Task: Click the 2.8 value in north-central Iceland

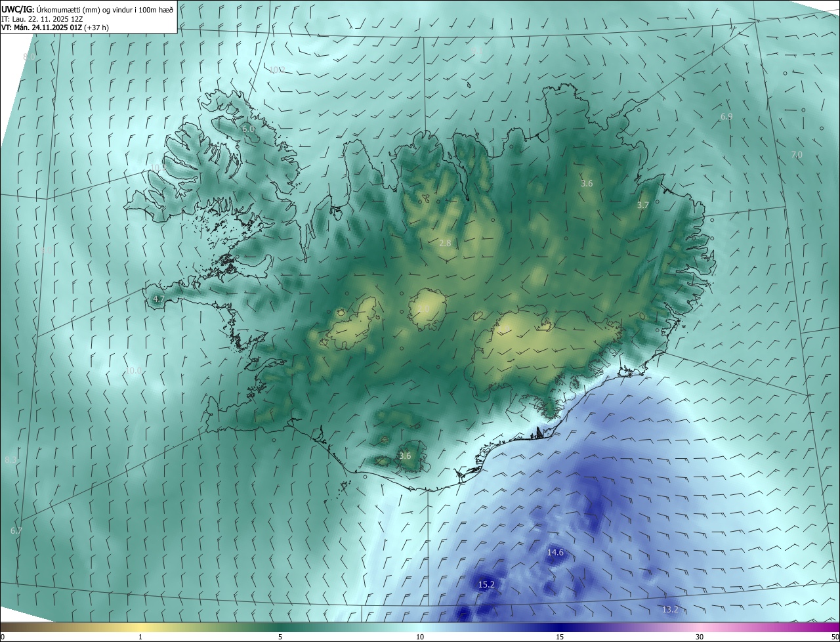Action: (x=445, y=243)
